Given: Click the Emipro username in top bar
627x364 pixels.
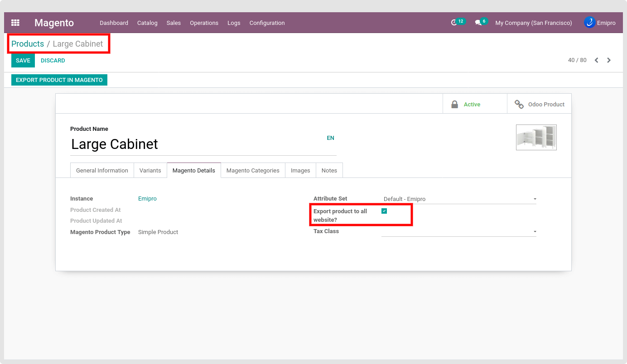Looking at the screenshot, I should click(x=606, y=23).
